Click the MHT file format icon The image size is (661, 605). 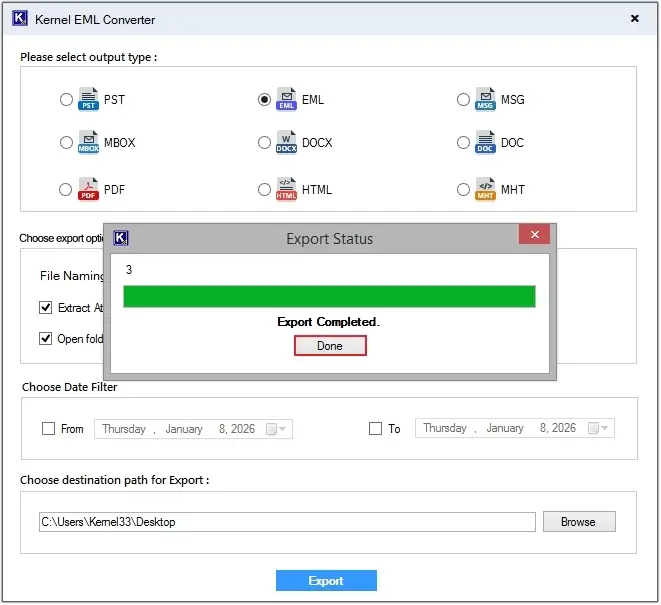point(485,189)
